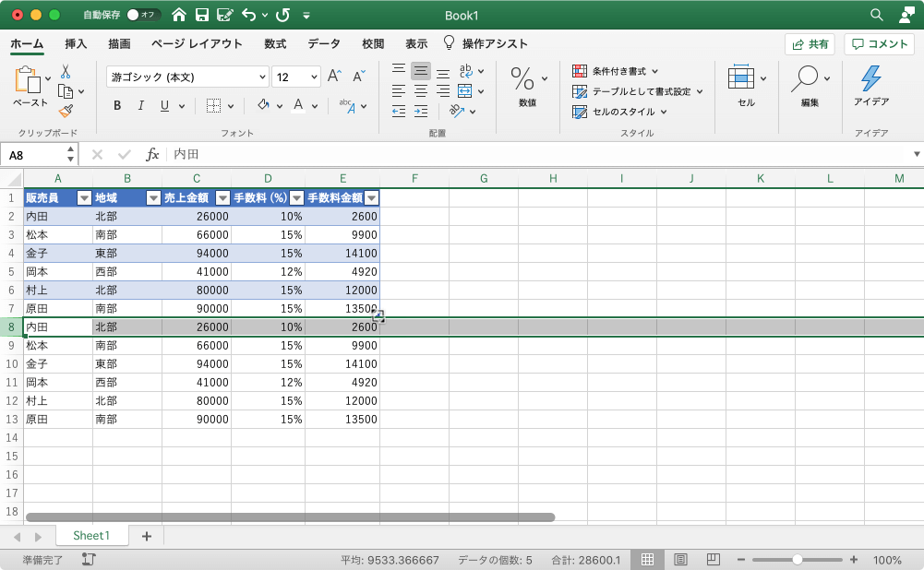Viewport: 924px width, 570px height.
Task: Open the 販売員 column filter dropdown
Action: pyautogui.click(x=83, y=197)
